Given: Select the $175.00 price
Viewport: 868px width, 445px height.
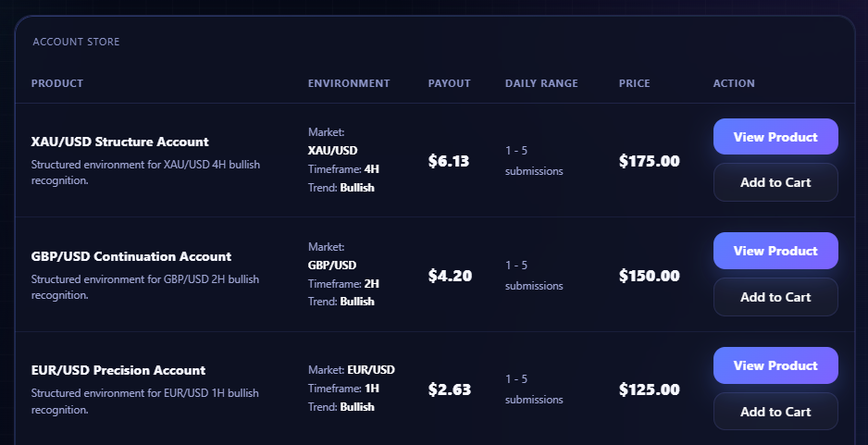Looking at the screenshot, I should click(x=650, y=161).
